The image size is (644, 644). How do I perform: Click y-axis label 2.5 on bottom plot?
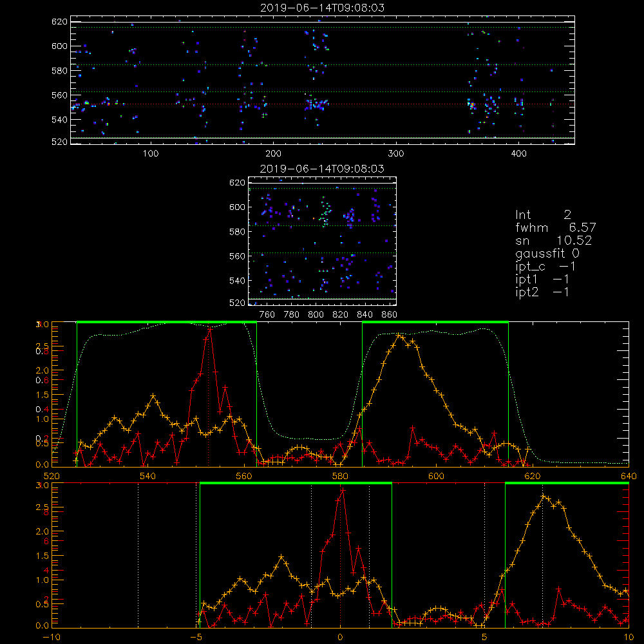43,507
